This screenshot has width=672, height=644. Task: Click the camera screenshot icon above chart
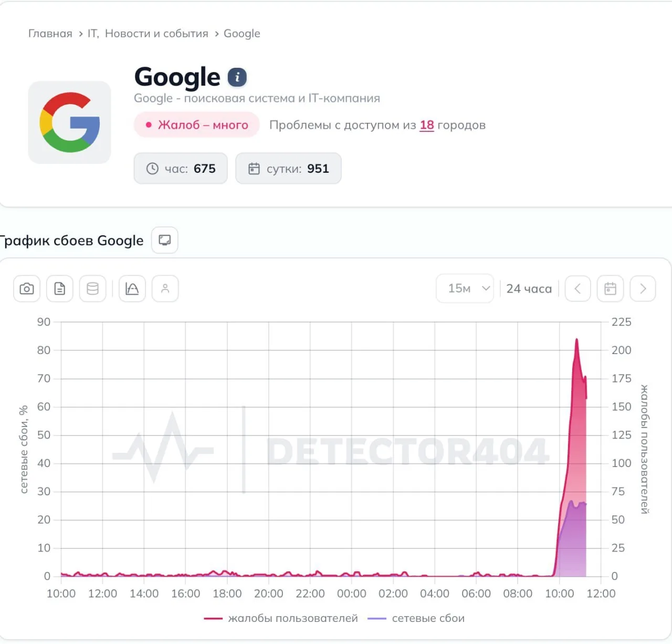coord(27,288)
